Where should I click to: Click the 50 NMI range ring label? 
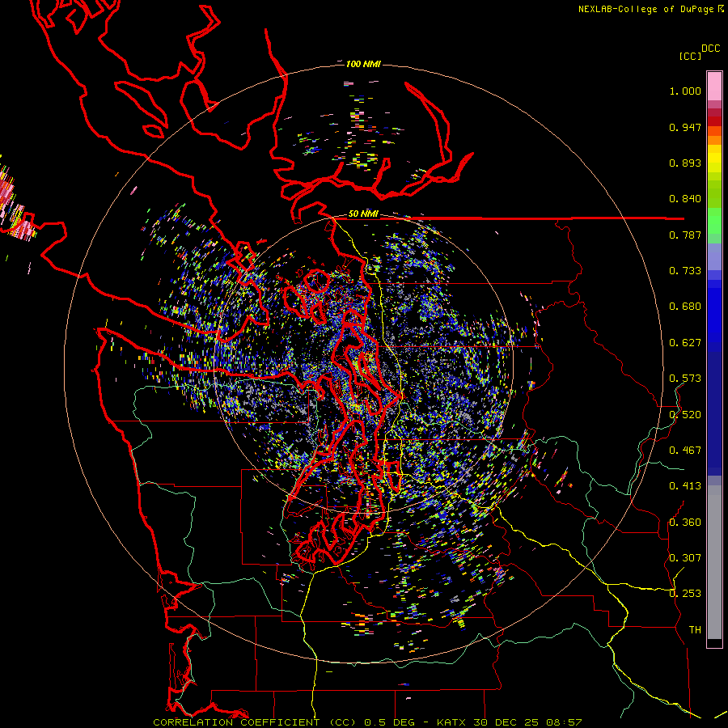pos(363,214)
